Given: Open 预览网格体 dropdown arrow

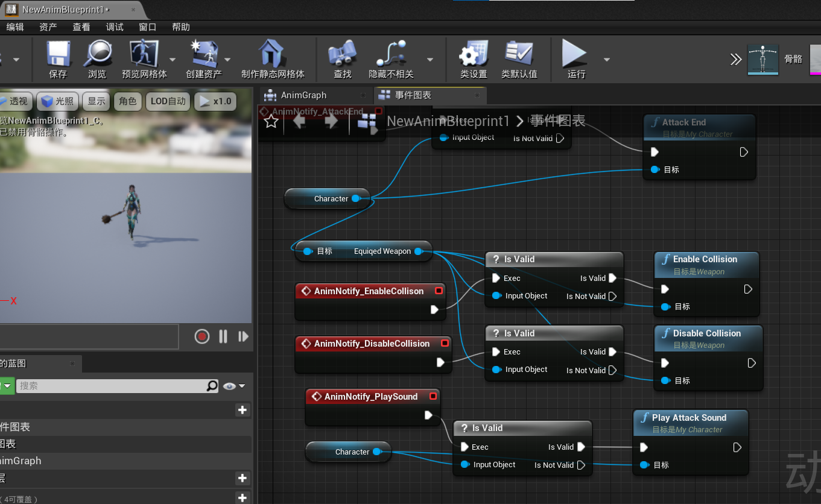Looking at the screenshot, I should tap(173, 60).
